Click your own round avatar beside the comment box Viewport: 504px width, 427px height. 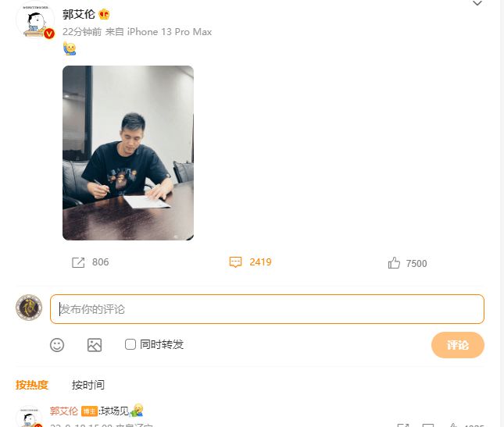(29, 308)
